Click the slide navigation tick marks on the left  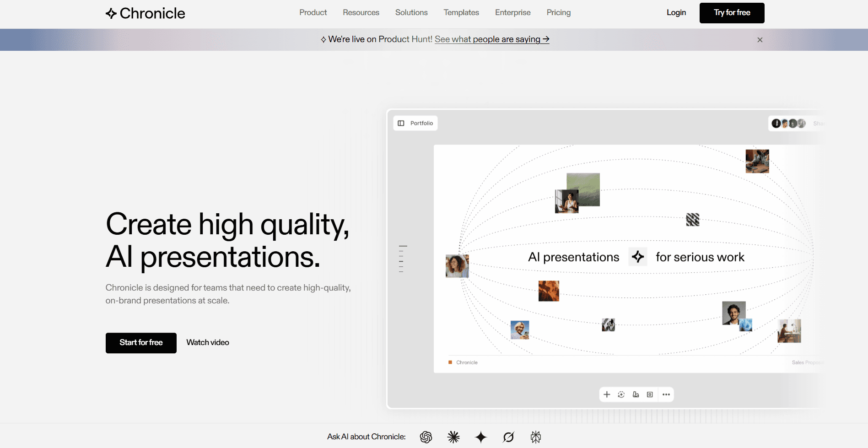[x=402, y=259]
